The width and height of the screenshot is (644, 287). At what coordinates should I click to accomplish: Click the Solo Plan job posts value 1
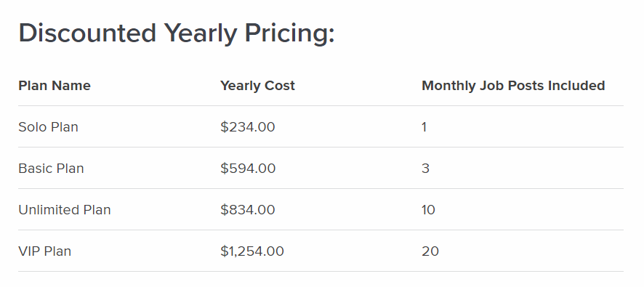[x=424, y=127]
